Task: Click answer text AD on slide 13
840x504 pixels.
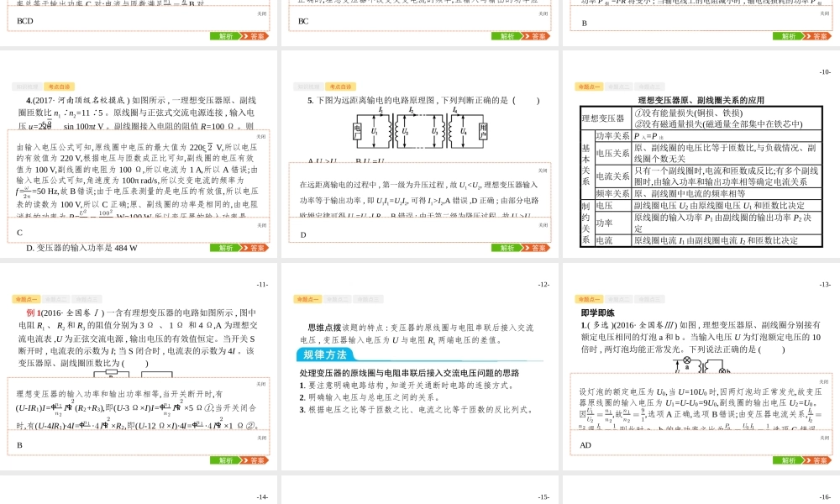Action: point(585,445)
